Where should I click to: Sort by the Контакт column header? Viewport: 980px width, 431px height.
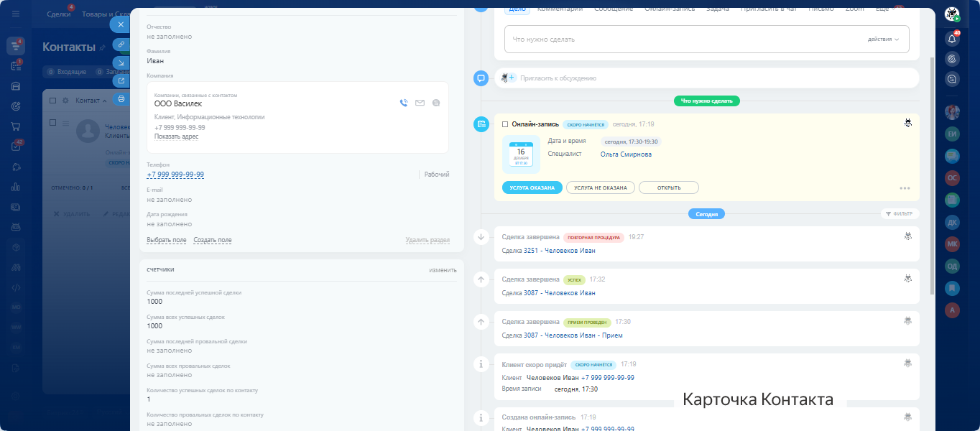[x=88, y=101]
